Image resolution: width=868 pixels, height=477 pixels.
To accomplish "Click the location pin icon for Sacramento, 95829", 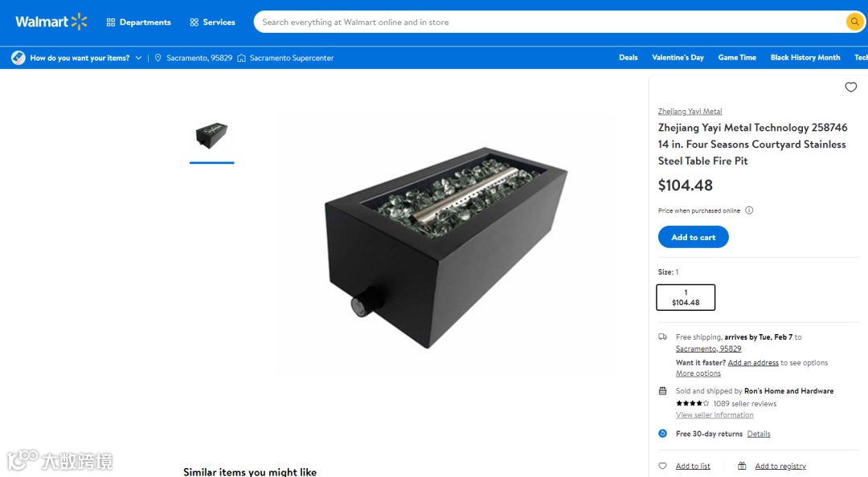I will (x=158, y=58).
